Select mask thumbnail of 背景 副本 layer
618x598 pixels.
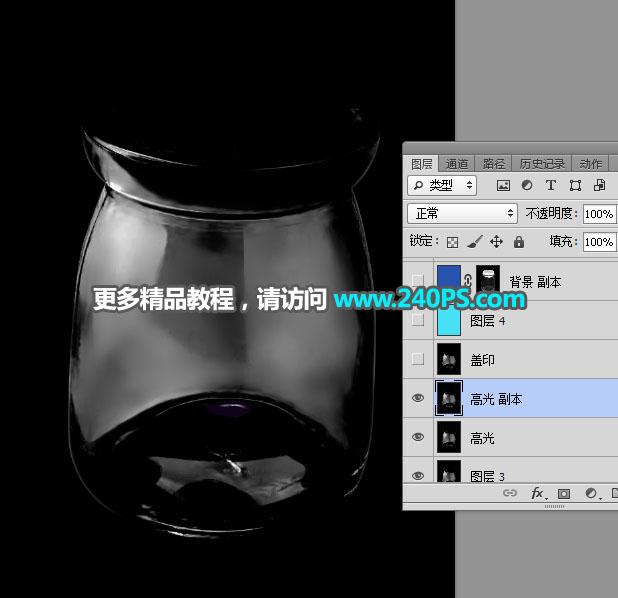pyautogui.click(x=488, y=280)
